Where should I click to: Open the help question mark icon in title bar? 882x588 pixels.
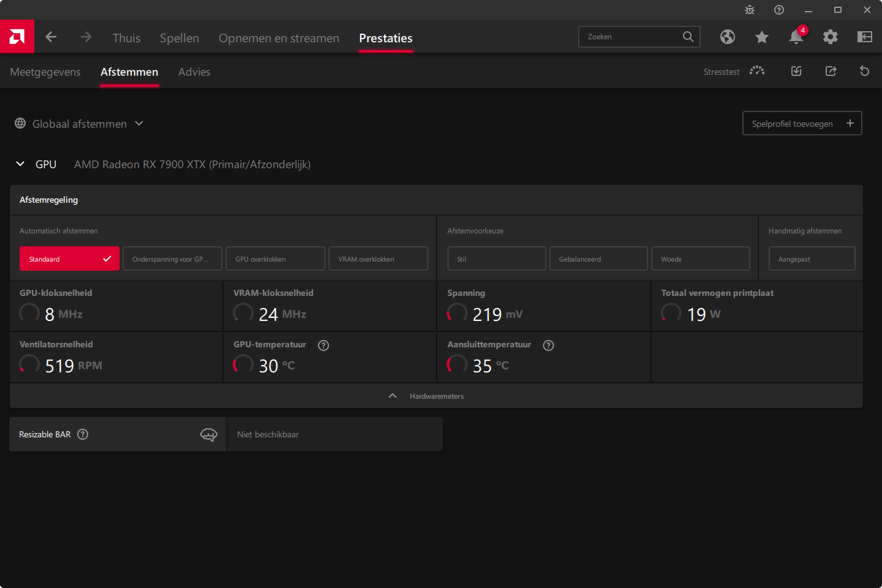coord(779,10)
